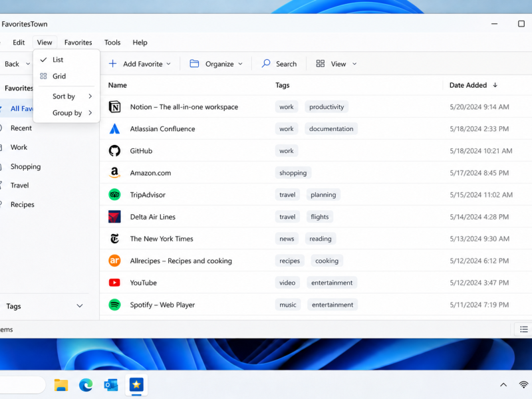Click the Date Added column header
532x399 pixels.
(468, 85)
